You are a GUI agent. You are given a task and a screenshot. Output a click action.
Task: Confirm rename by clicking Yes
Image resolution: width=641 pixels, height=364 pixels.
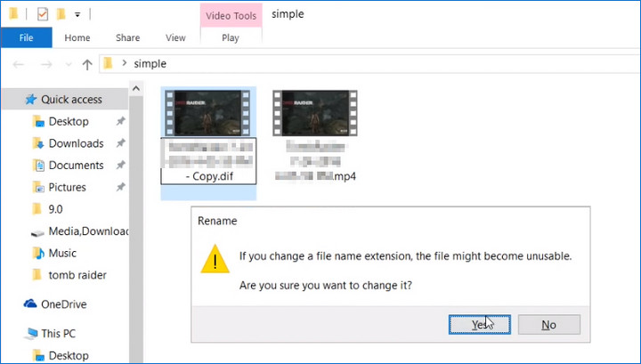480,324
